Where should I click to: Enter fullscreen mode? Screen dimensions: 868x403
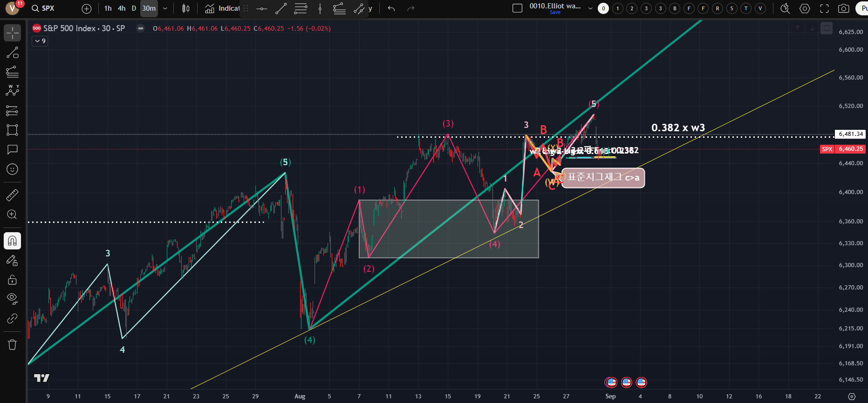coord(824,8)
